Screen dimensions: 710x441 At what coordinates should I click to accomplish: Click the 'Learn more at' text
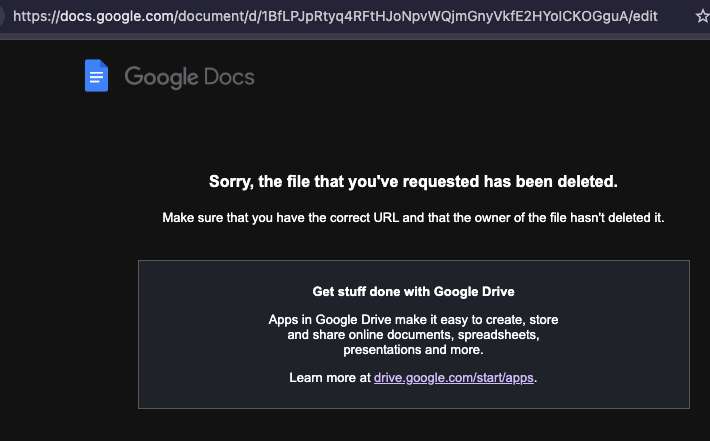[330, 377]
